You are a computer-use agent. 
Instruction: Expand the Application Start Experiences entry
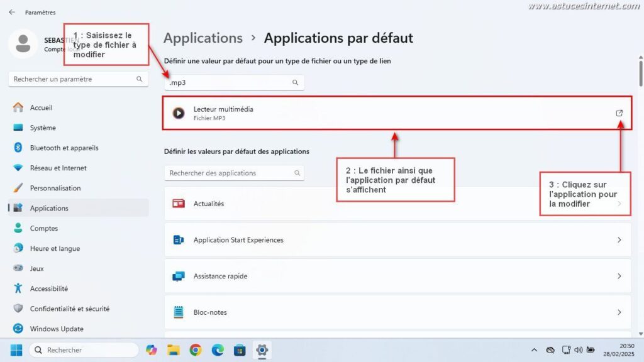pos(618,239)
